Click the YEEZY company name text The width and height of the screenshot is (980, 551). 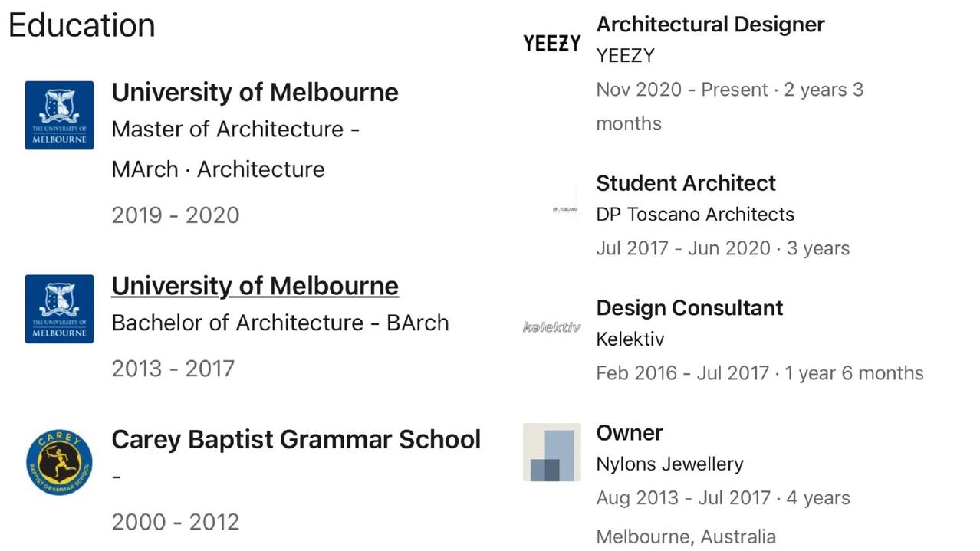click(625, 56)
